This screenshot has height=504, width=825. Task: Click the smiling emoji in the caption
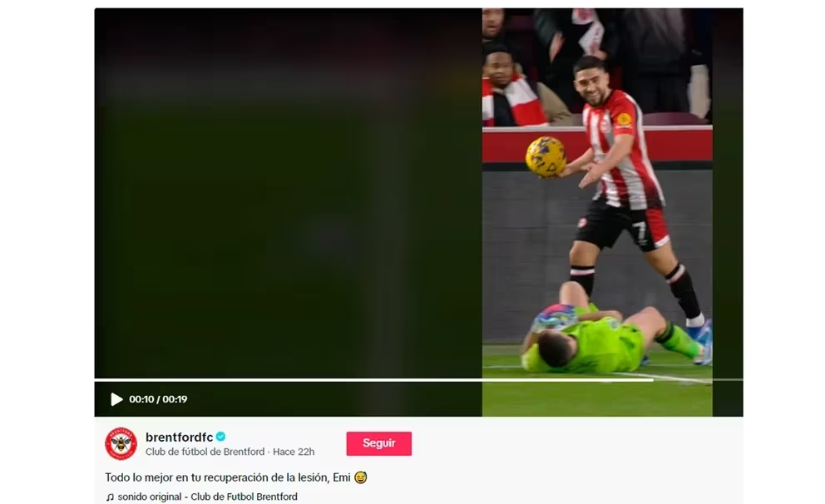pyautogui.click(x=360, y=477)
